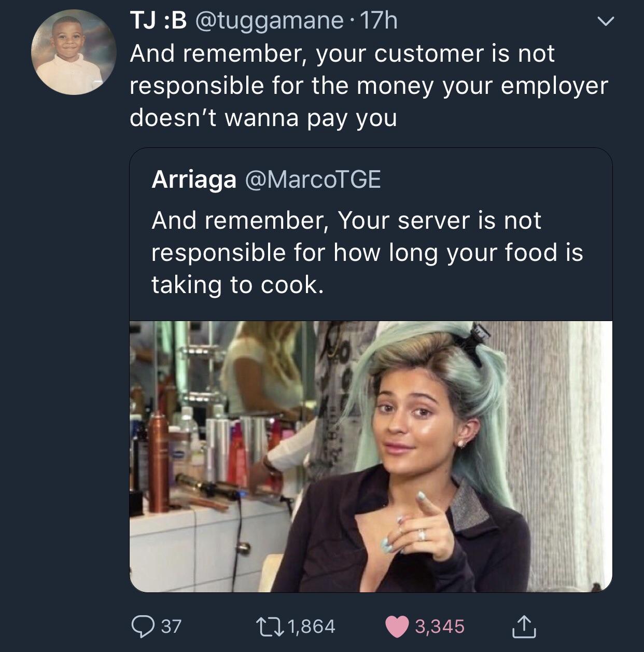Open main tweet text about customer

pyautogui.click(x=369, y=86)
